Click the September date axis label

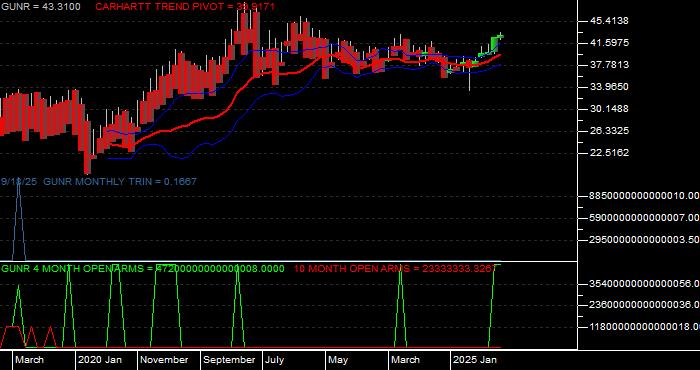pyautogui.click(x=229, y=360)
